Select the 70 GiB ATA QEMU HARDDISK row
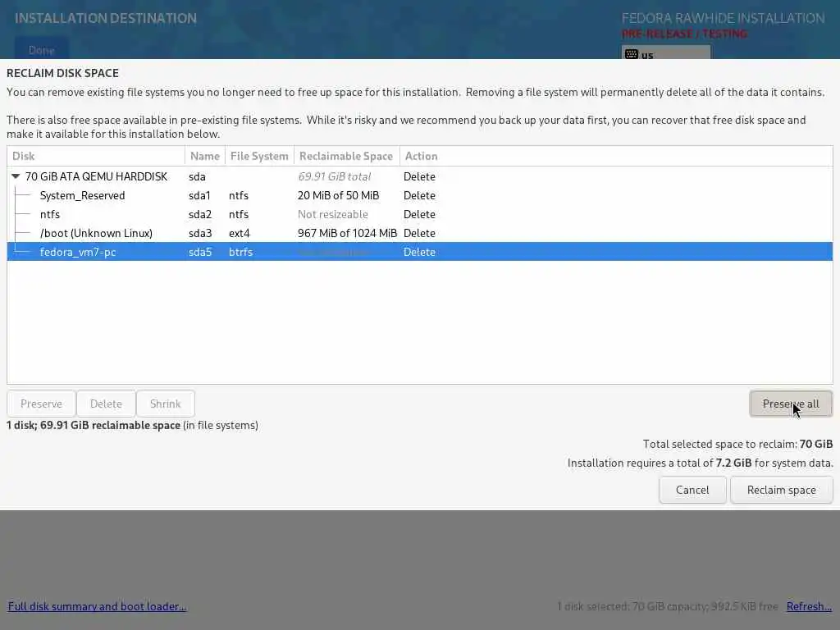Screen dimensions: 840x630 click(x=420, y=176)
